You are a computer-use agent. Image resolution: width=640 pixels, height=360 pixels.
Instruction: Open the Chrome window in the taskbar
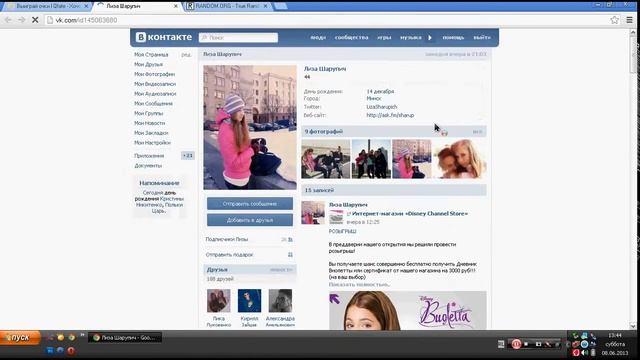tap(125, 338)
